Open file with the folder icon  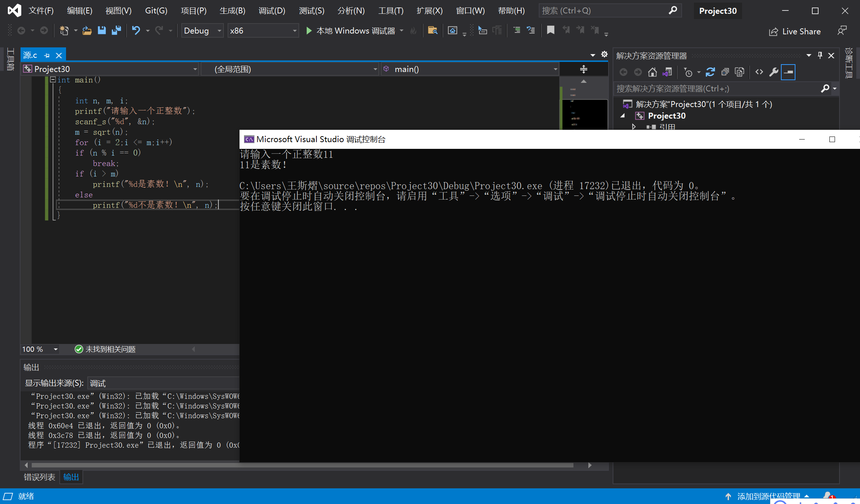[x=87, y=31]
